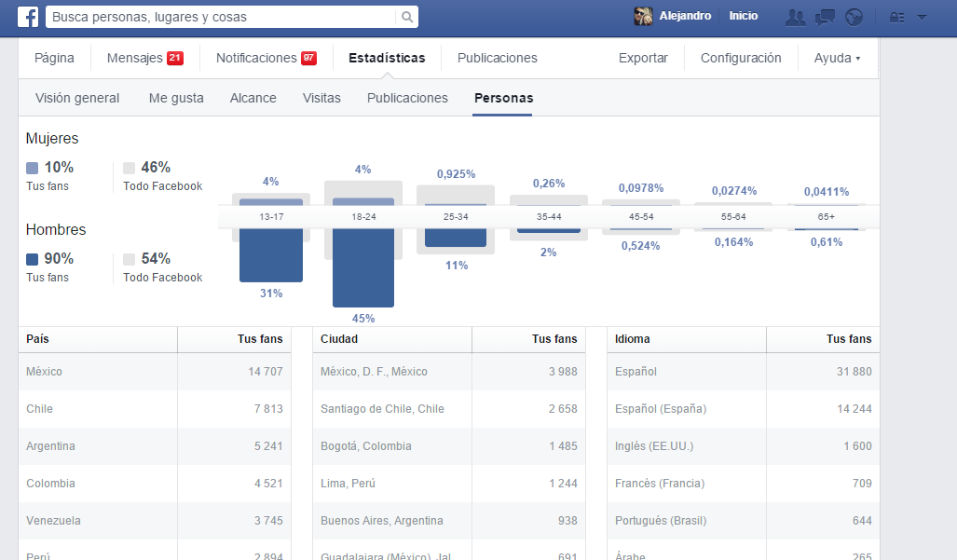Select the México country row
957x560 pixels.
(x=155, y=372)
